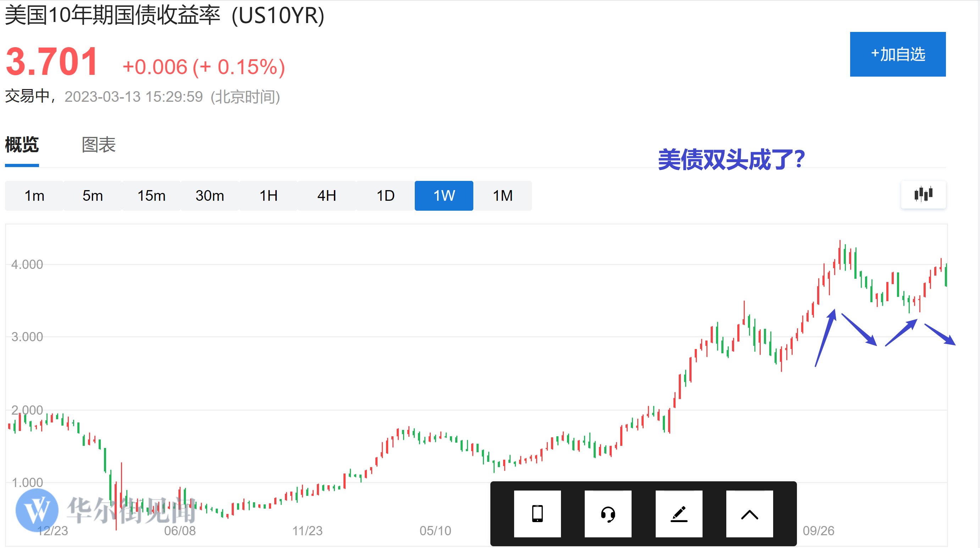Open the 概览 overview tab
Viewport: 980px width, 548px height.
pos(22,145)
